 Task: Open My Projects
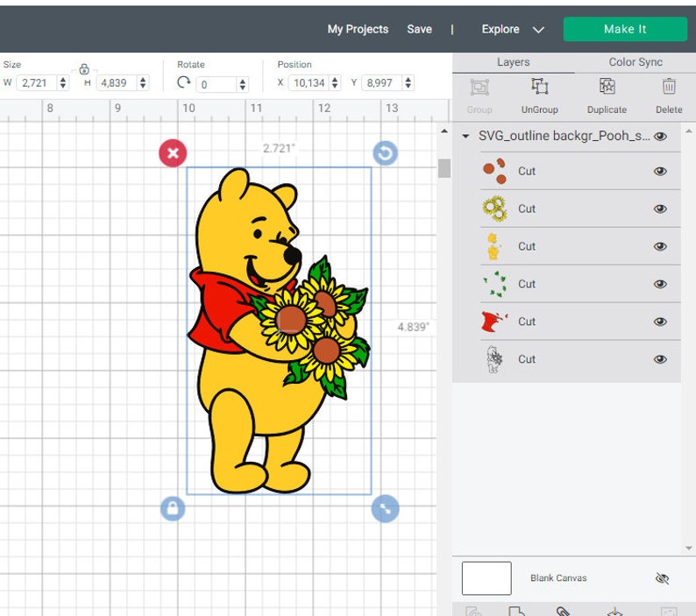[x=358, y=29]
